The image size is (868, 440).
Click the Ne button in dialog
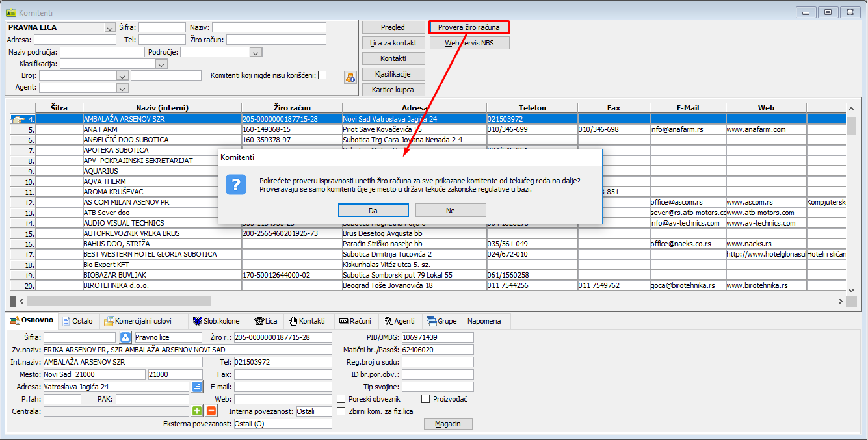(x=450, y=211)
